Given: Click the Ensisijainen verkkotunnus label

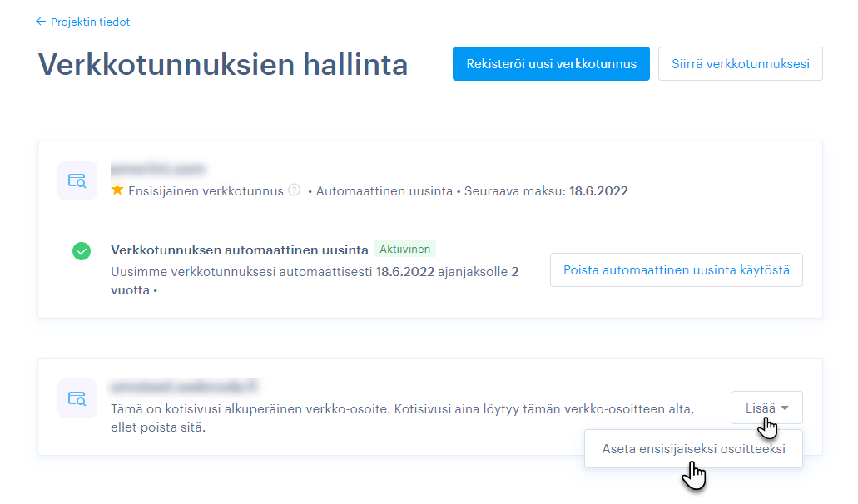Looking at the screenshot, I should point(206,191).
